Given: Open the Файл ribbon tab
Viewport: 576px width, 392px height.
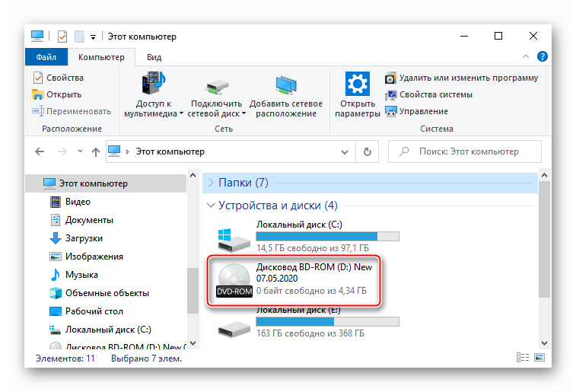Looking at the screenshot, I should 46,57.
